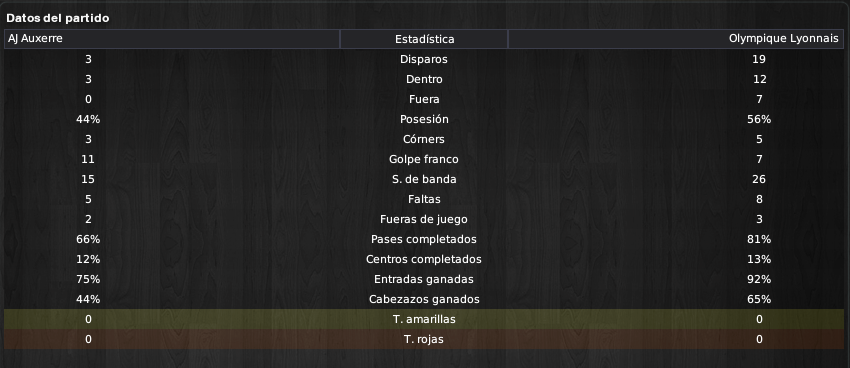Select the Golpe franco row
Image resolution: width=850 pixels, height=368 pixels.
(424, 159)
